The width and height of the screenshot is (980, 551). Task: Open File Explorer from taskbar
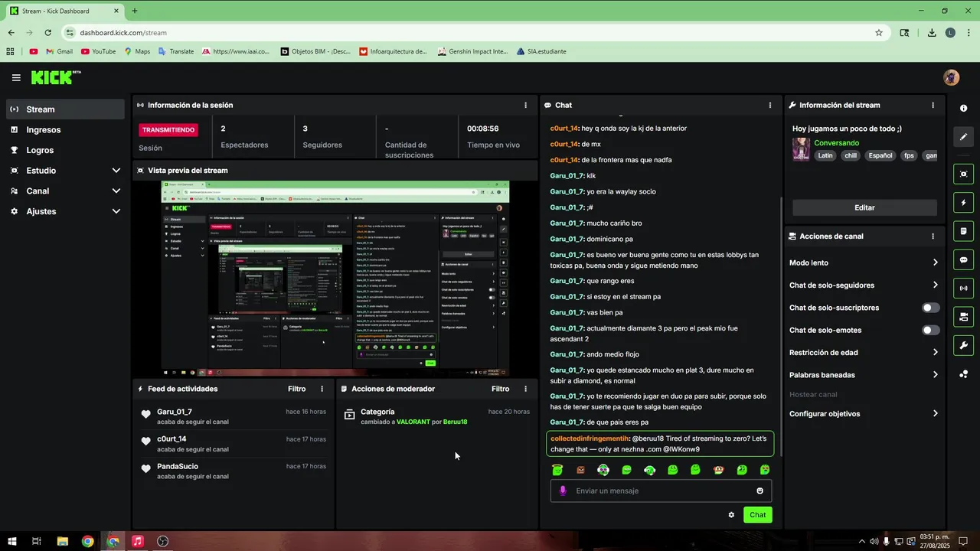(63, 541)
